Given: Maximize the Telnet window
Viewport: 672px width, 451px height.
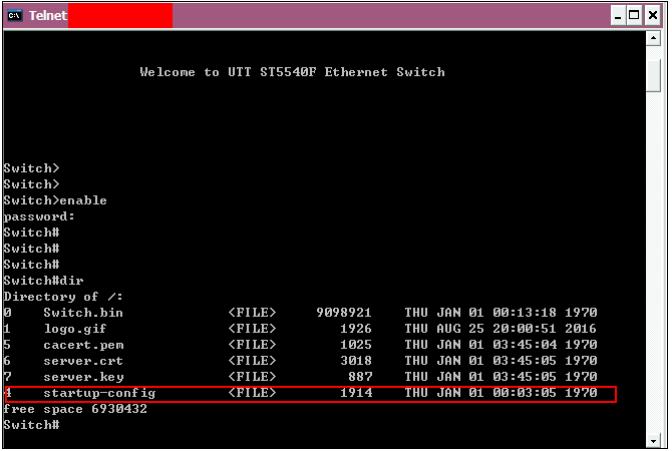Looking at the screenshot, I should pyautogui.click(x=634, y=16).
